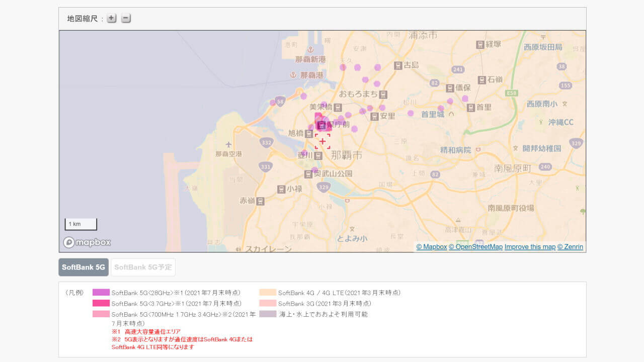Click the 壺川 station icon
644x362 pixels.
point(318,156)
